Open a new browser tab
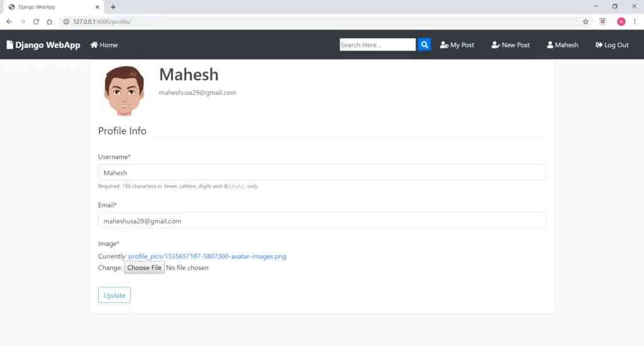The width and height of the screenshot is (644, 345). tap(113, 7)
